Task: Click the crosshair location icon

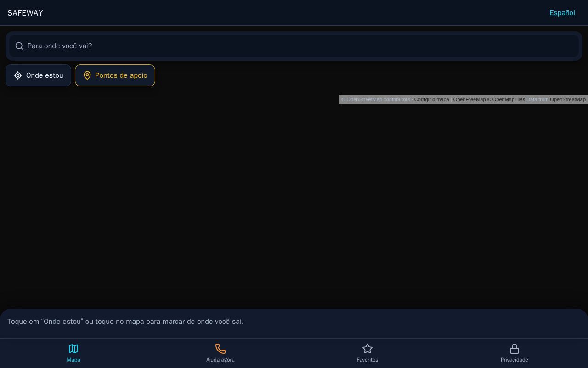Action: [18, 75]
